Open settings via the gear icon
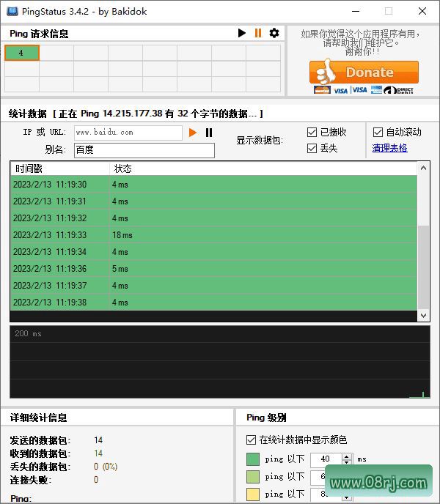 tap(274, 33)
